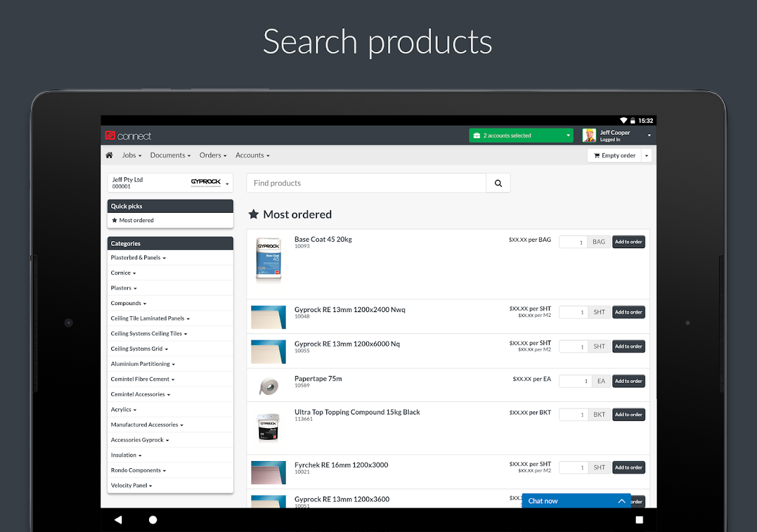Edit quantity for Base Coat 45 20kg
Screen dimensions: 757x532
click(x=573, y=242)
